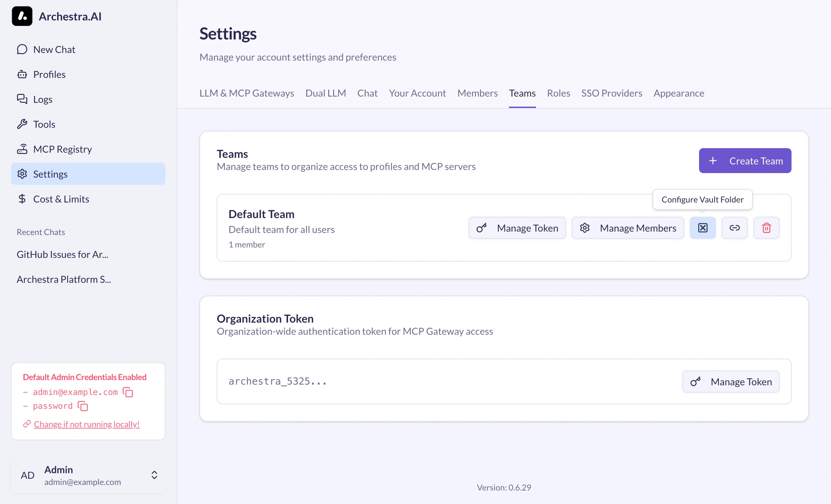831x504 pixels.
Task: Copy the admin@example.com credential
Action: [x=128, y=392]
